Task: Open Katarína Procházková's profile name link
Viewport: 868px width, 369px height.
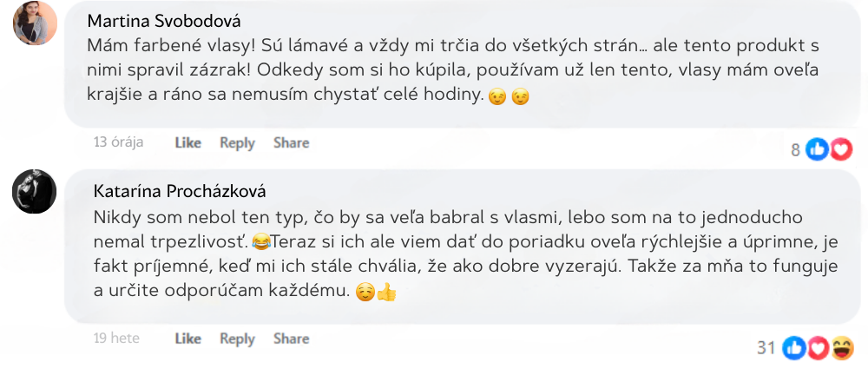Action: (x=179, y=191)
